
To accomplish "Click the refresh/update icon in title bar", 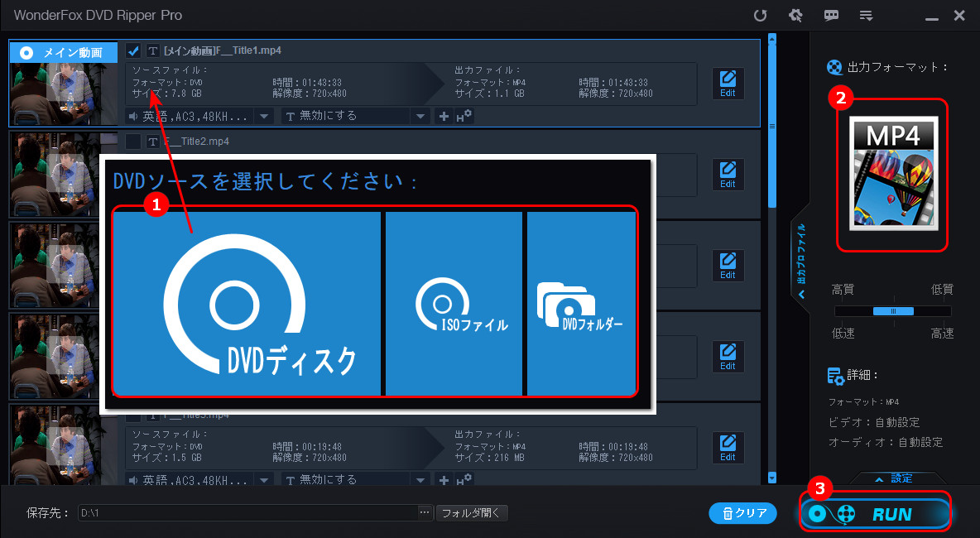I will [760, 16].
